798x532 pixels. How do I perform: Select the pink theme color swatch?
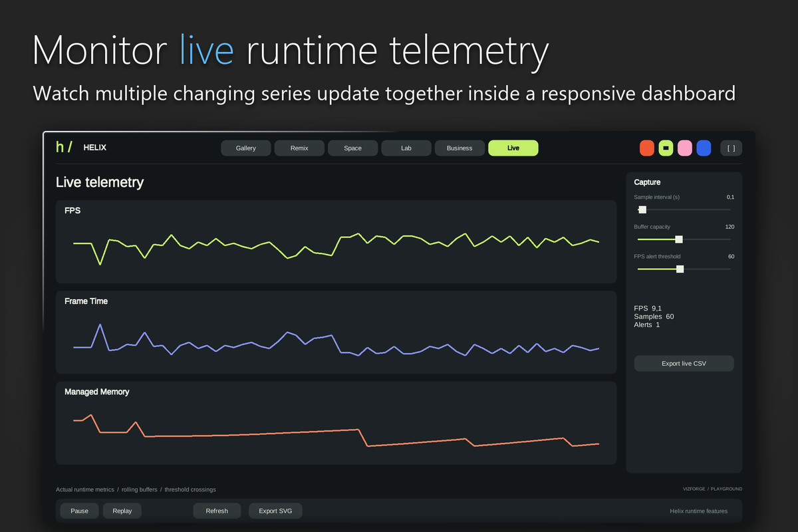pyautogui.click(x=685, y=148)
